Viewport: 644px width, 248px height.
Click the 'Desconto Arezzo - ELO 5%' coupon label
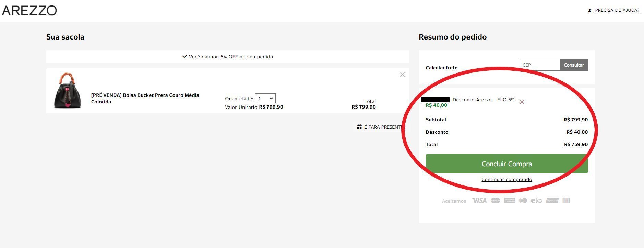pos(484,100)
